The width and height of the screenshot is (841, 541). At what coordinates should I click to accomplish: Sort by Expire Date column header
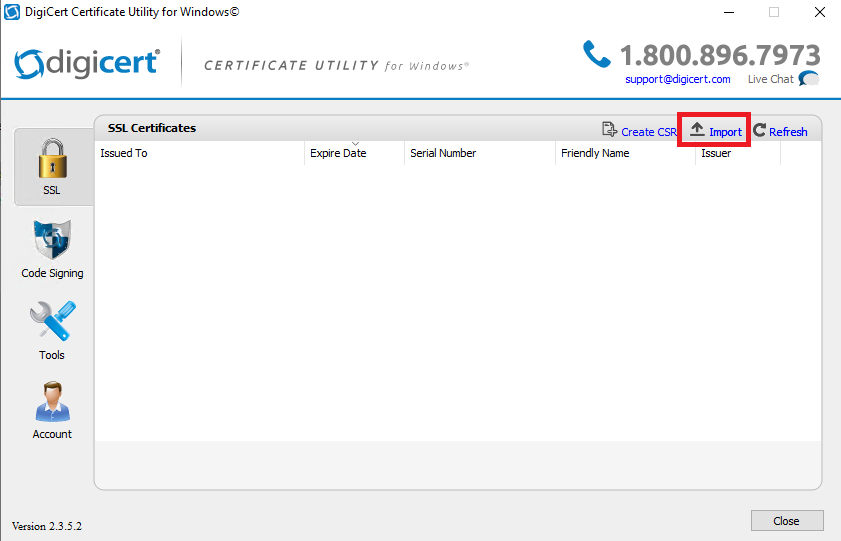pos(354,153)
